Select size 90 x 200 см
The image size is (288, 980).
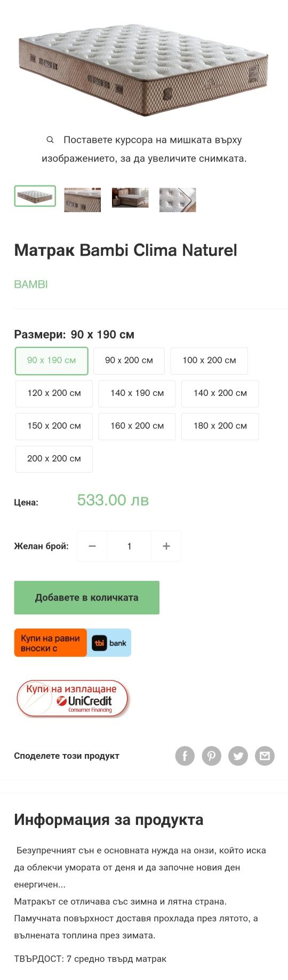pos(129,361)
